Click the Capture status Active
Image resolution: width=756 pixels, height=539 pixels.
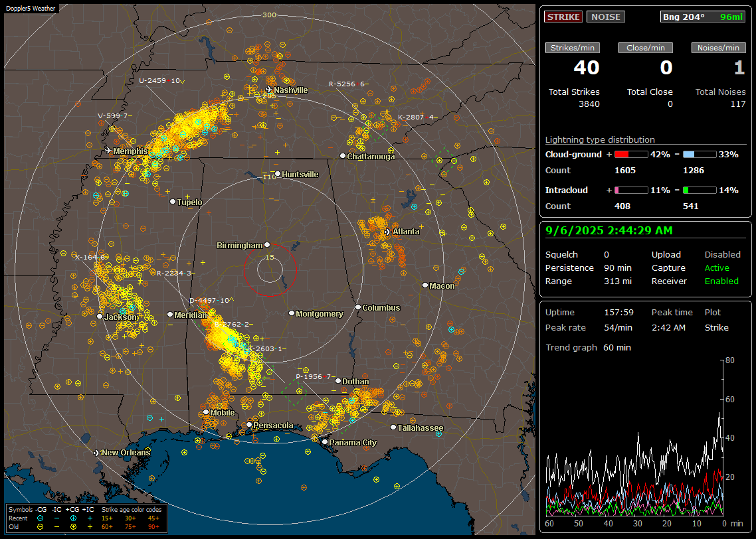point(717,268)
